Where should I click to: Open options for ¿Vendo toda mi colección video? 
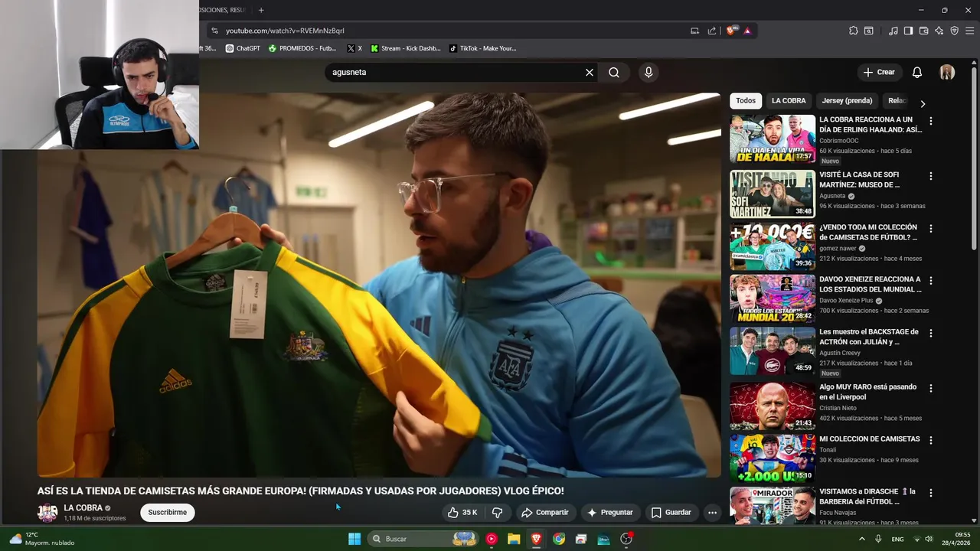click(931, 229)
